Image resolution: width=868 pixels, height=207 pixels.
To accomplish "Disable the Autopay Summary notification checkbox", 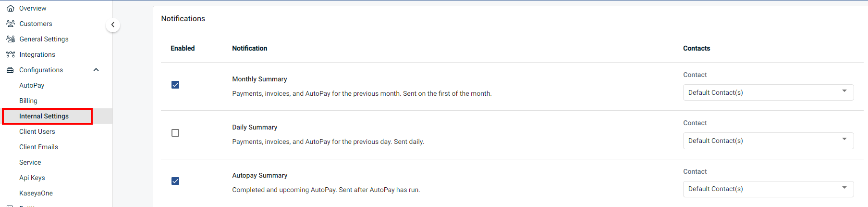I will (175, 181).
